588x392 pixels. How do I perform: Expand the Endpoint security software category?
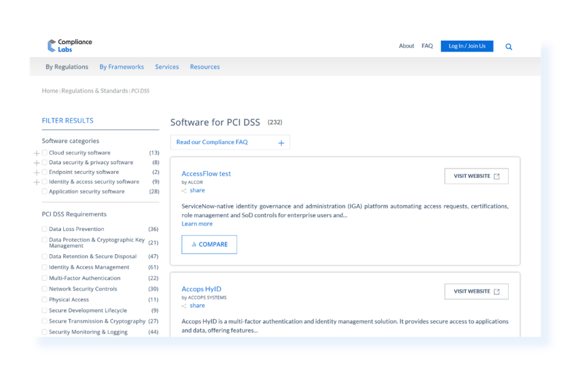click(x=36, y=173)
